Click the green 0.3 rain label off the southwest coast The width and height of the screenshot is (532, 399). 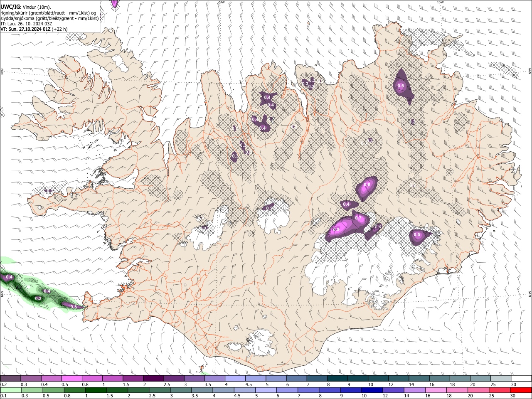(38, 298)
